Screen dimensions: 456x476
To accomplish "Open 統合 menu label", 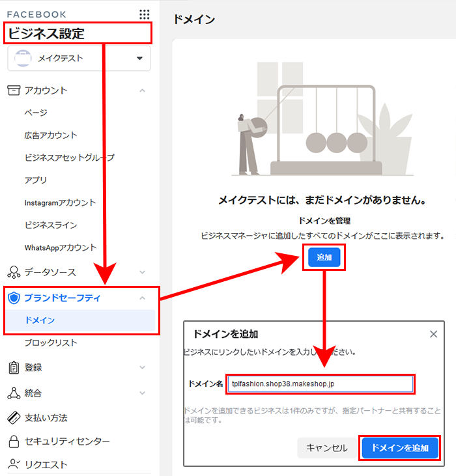I will pyautogui.click(x=33, y=393).
